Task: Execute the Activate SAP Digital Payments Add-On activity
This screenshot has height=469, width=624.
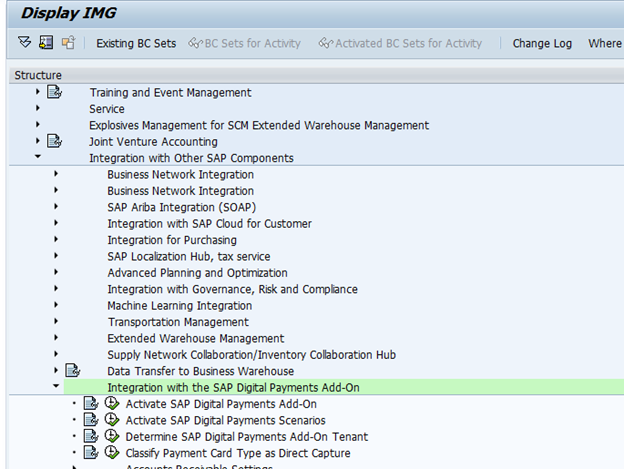Action: click(x=112, y=404)
